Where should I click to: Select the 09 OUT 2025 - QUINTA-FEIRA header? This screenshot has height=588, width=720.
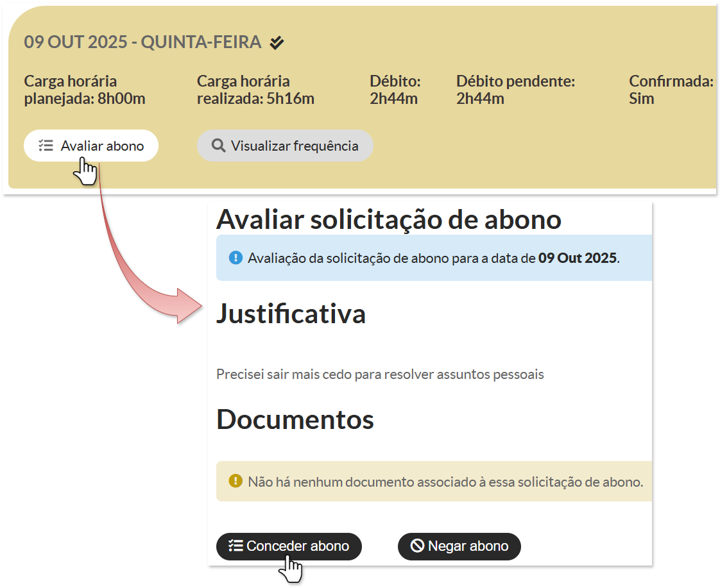[142, 43]
